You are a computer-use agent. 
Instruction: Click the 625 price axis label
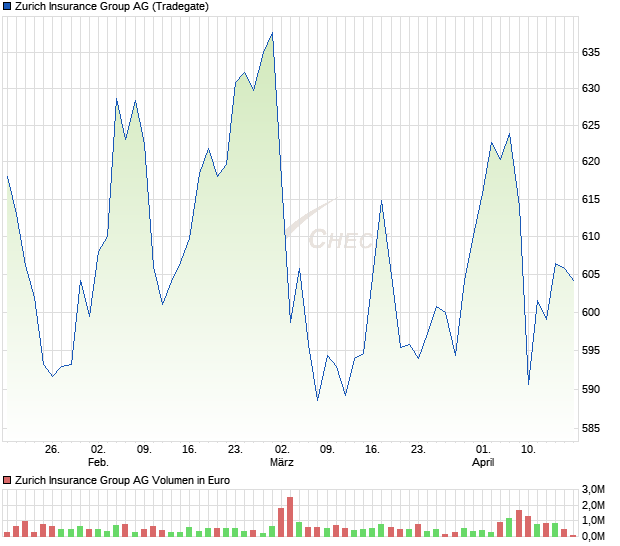coord(590,125)
